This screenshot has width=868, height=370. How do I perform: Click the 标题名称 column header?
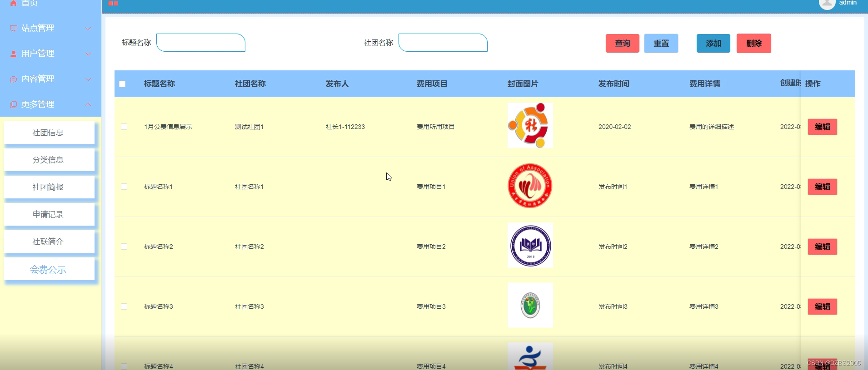pyautogui.click(x=160, y=84)
